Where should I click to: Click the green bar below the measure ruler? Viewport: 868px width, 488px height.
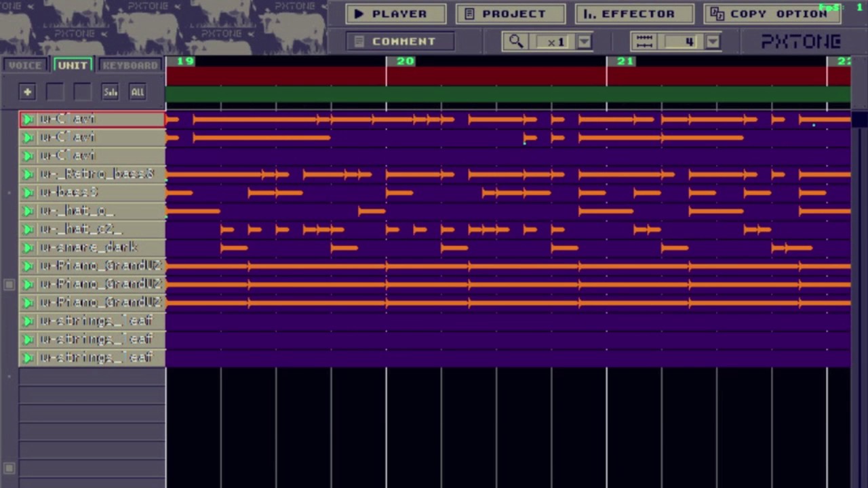coord(508,94)
